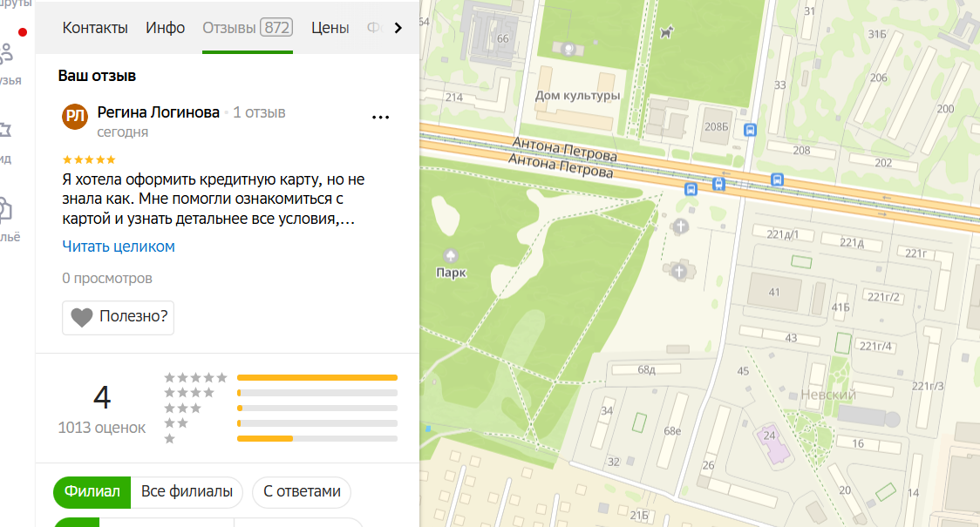Click building 68д on the map
This screenshot has width=980, height=527.
coord(647,370)
